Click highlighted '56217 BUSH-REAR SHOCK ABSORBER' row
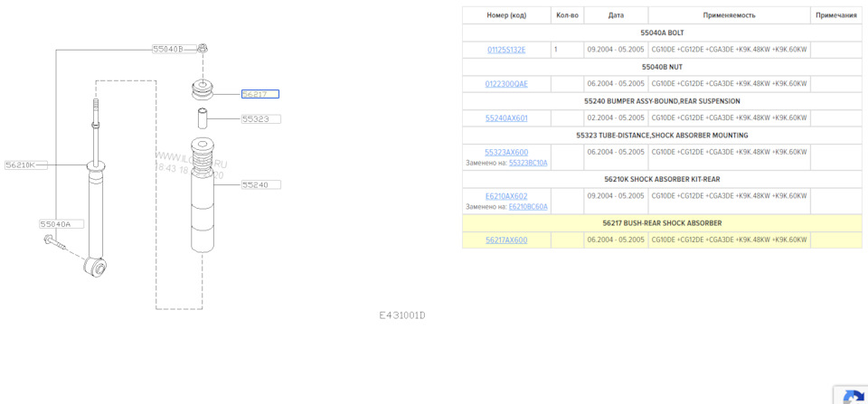 point(662,223)
